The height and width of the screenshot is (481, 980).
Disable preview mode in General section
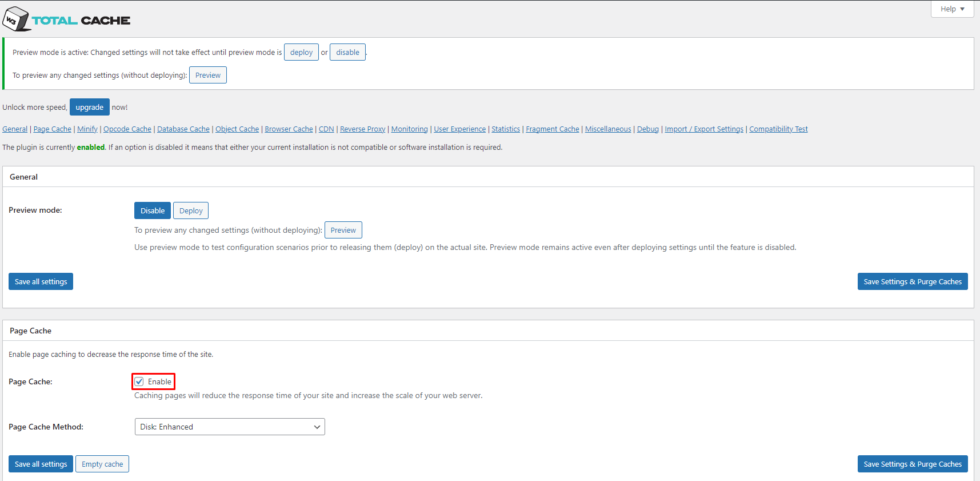pos(153,210)
